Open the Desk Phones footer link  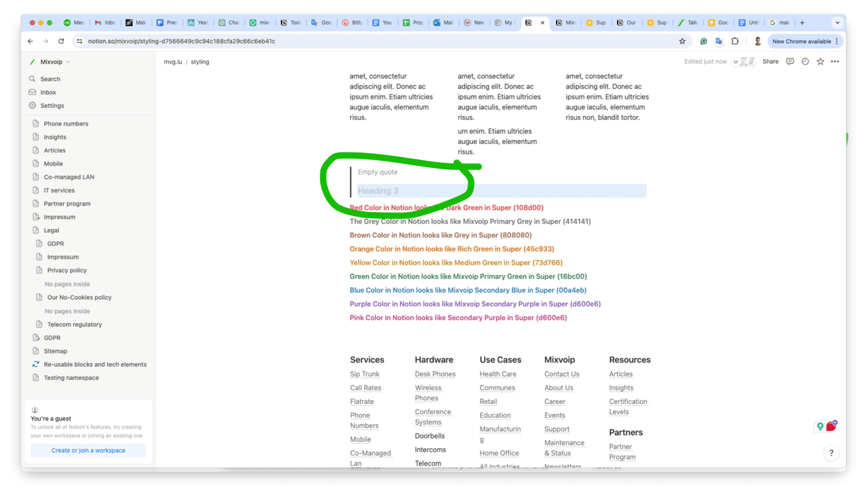pos(435,374)
